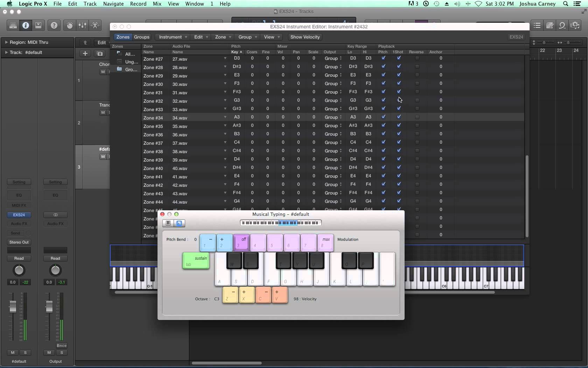The height and width of the screenshot is (368, 588).
Task: Click the add track plus button
Action: point(85,53)
